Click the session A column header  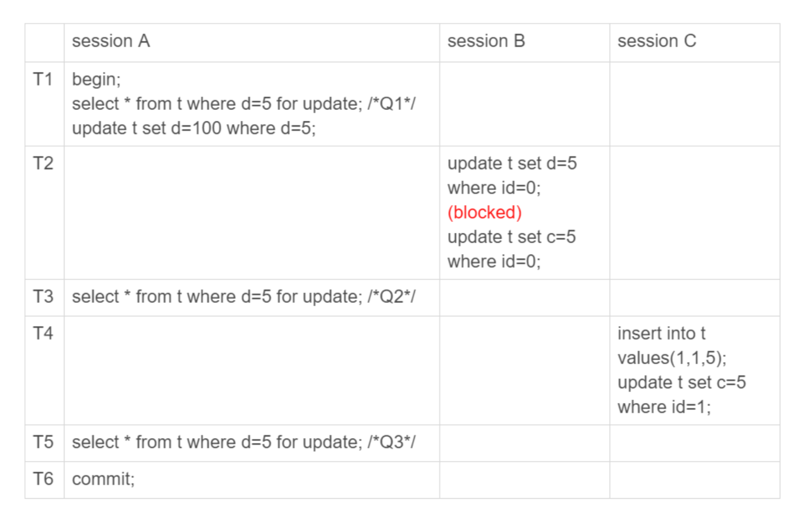coord(111,41)
